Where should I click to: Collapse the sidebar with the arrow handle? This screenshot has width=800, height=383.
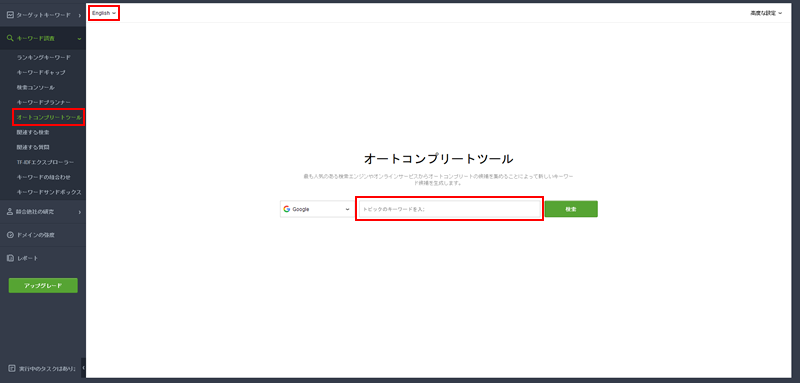tap(84, 368)
